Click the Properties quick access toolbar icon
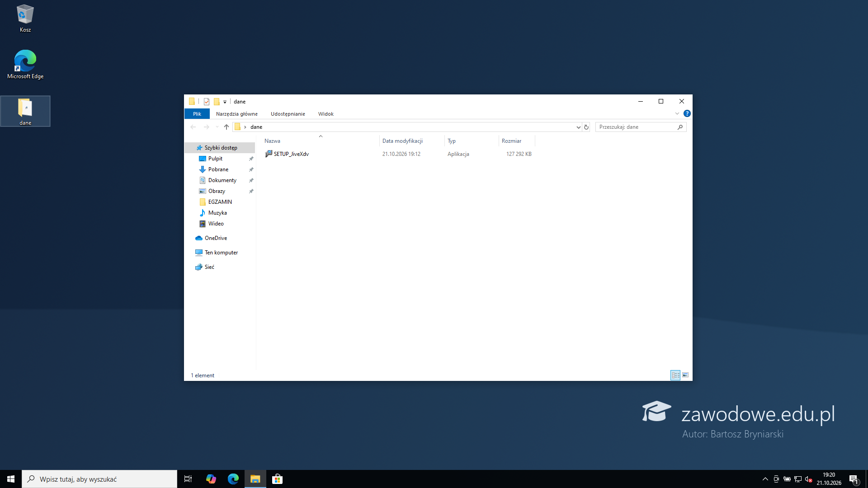Image resolution: width=868 pixels, height=488 pixels. (x=207, y=102)
